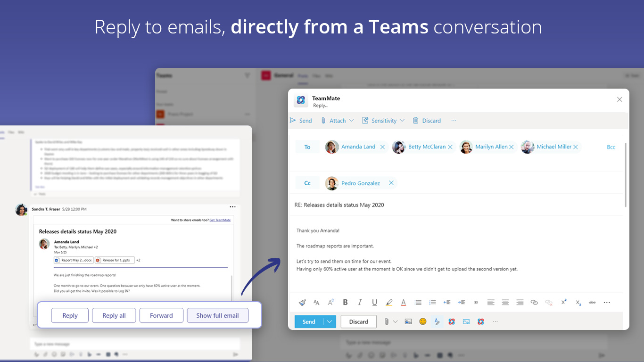Click the Show full email button

coord(218,315)
